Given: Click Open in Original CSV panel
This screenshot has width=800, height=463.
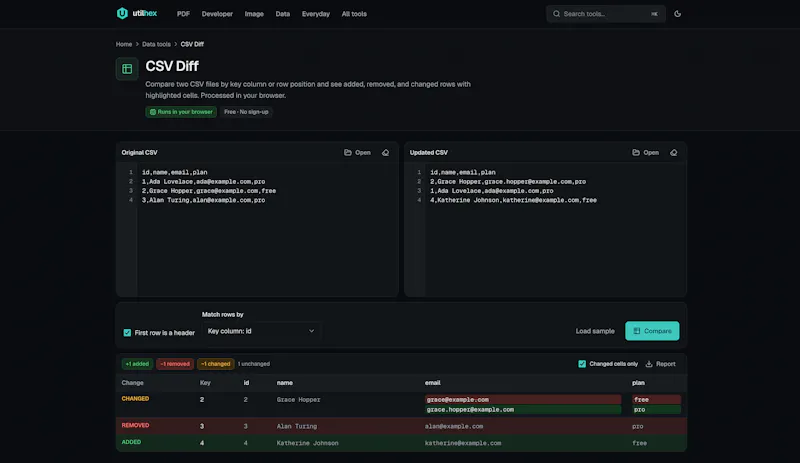Looking at the screenshot, I should [x=363, y=153].
